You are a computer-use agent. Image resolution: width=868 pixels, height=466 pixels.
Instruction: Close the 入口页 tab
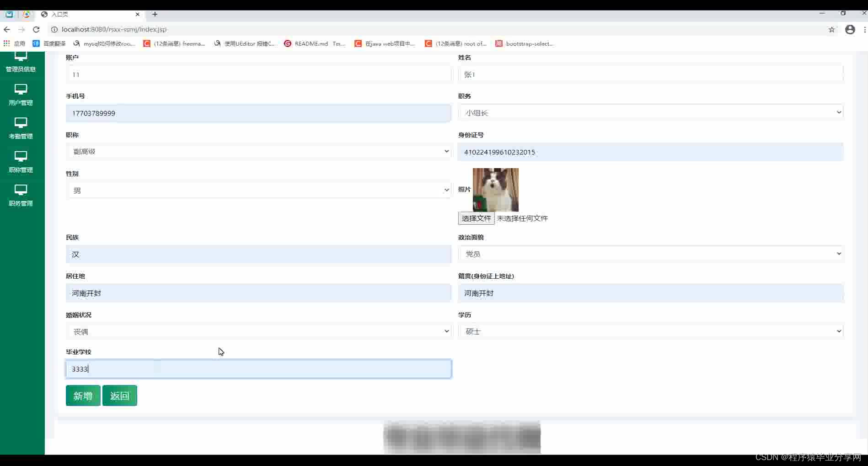click(138, 14)
